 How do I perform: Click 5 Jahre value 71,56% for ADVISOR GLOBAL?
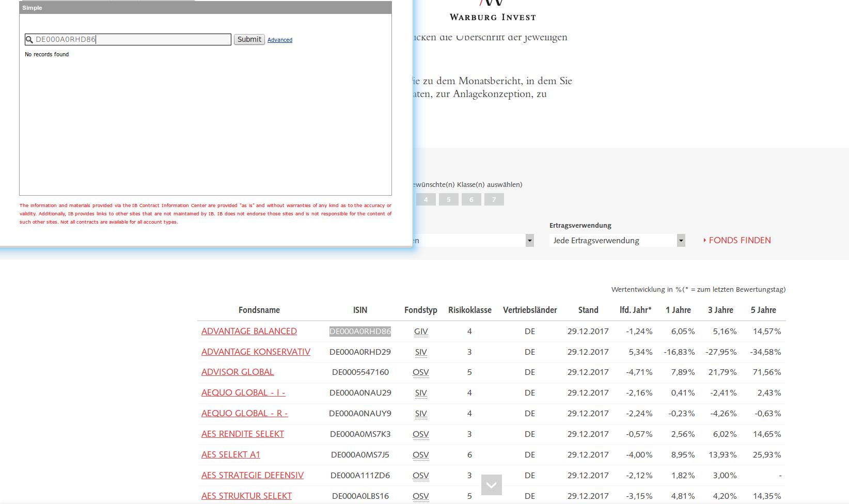coord(767,372)
